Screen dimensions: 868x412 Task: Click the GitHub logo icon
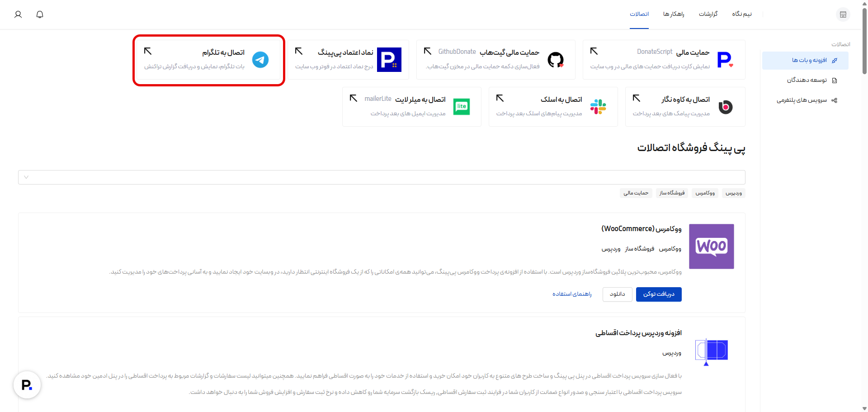tap(556, 60)
